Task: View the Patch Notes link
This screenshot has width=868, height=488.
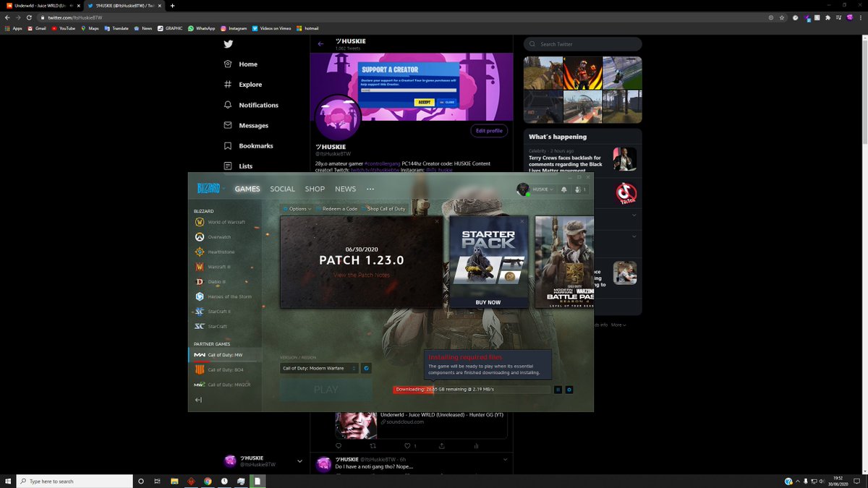Action: coord(362,275)
